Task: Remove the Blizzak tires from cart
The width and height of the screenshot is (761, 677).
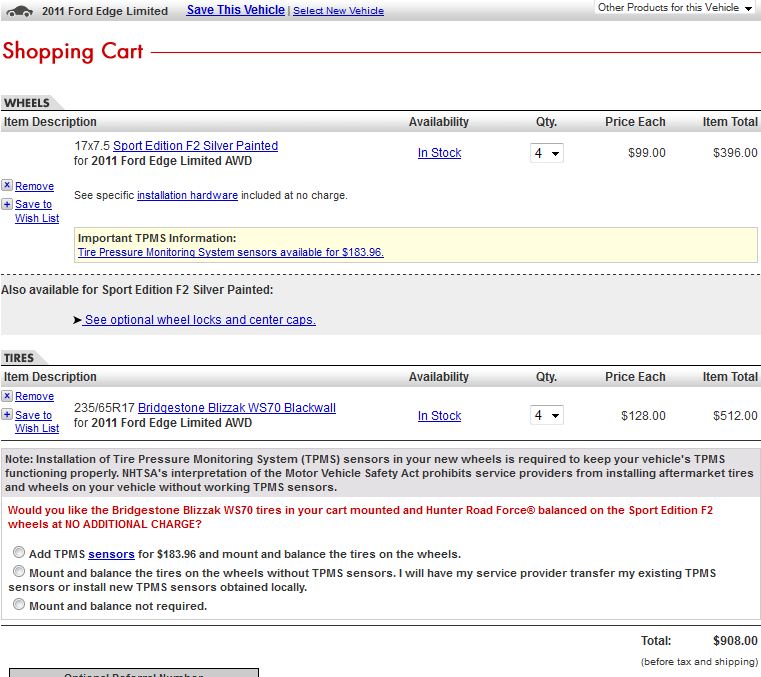Action: click(x=34, y=396)
